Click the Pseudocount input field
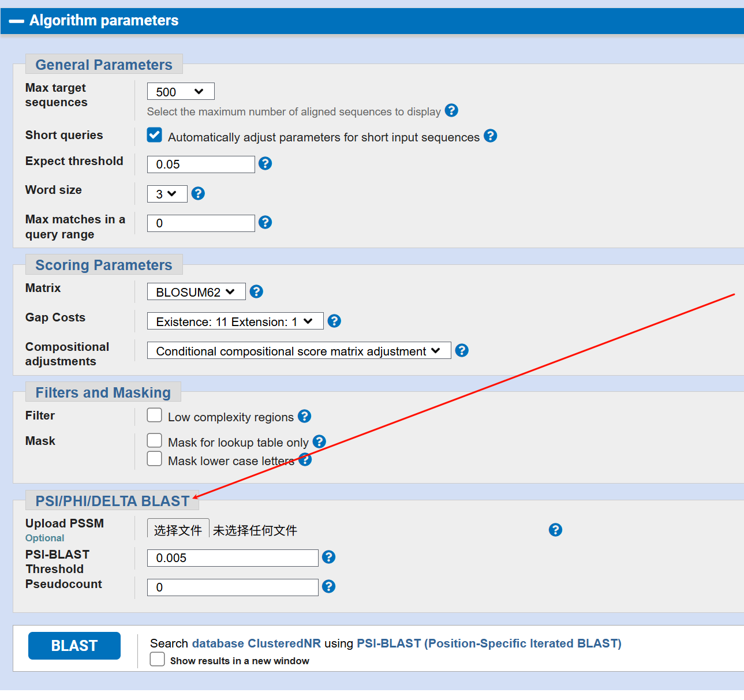 233,587
